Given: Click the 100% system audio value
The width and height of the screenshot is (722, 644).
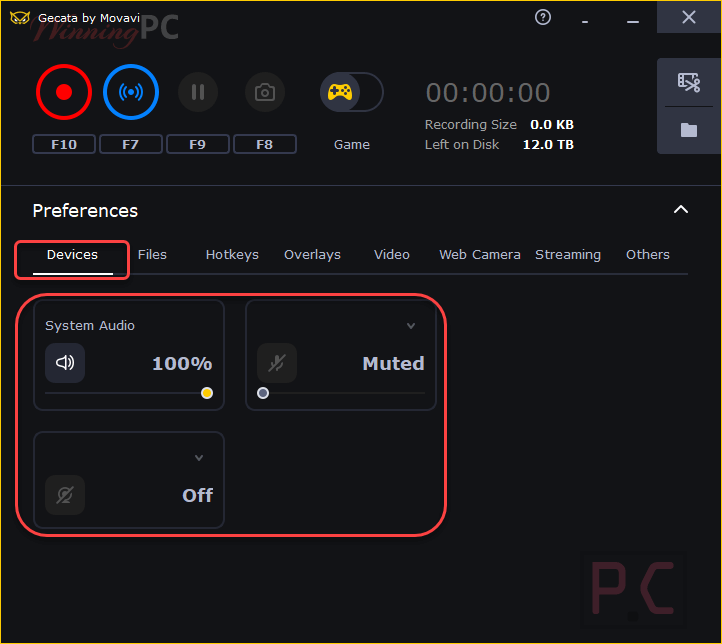Looking at the screenshot, I should coord(182,364).
